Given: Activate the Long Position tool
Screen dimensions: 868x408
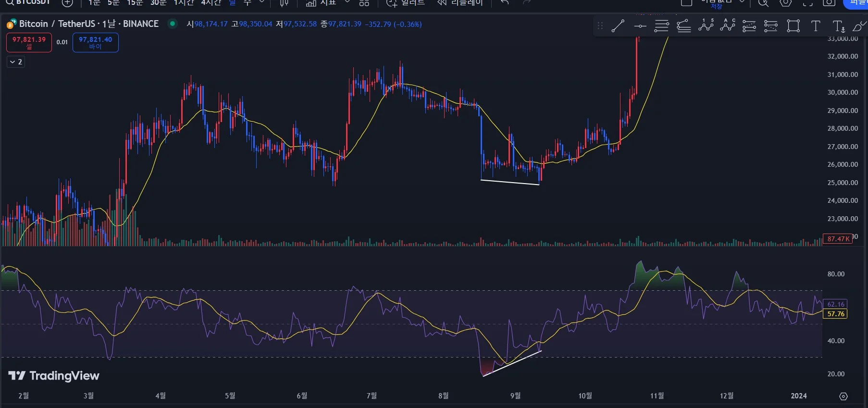Looking at the screenshot, I should click(749, 26).
